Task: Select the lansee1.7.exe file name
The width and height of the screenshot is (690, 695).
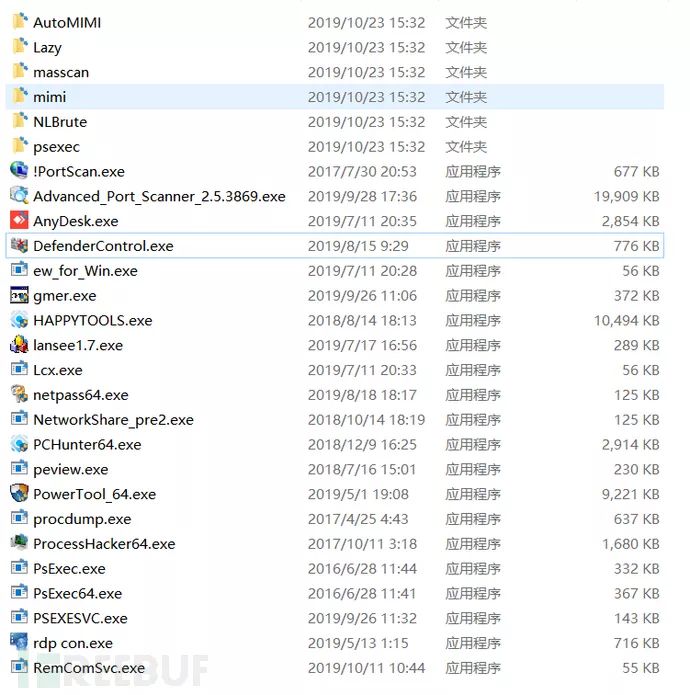Action: [78, 345]
